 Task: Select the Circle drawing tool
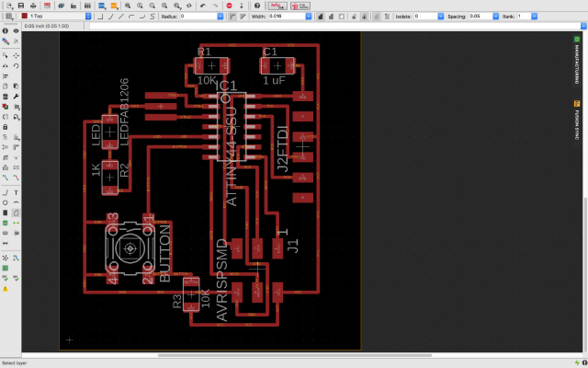[6, 202]
